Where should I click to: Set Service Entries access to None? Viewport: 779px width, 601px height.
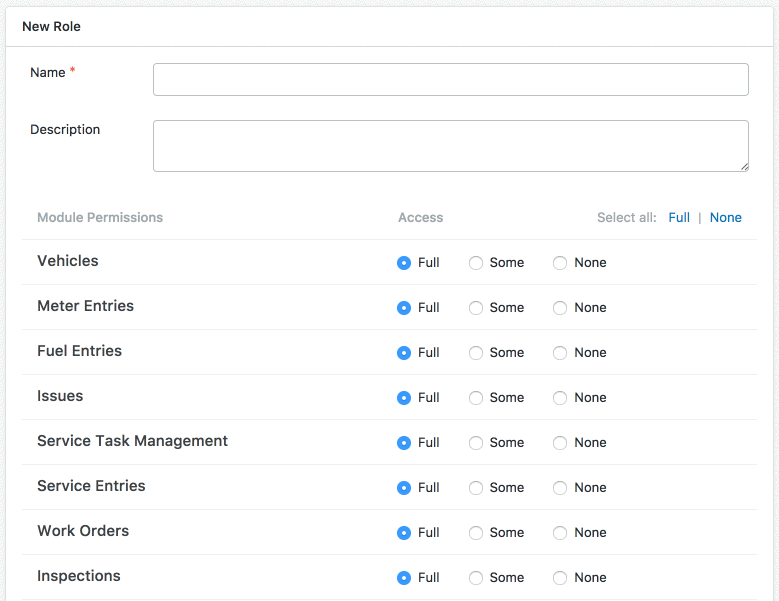pos(560,488)
